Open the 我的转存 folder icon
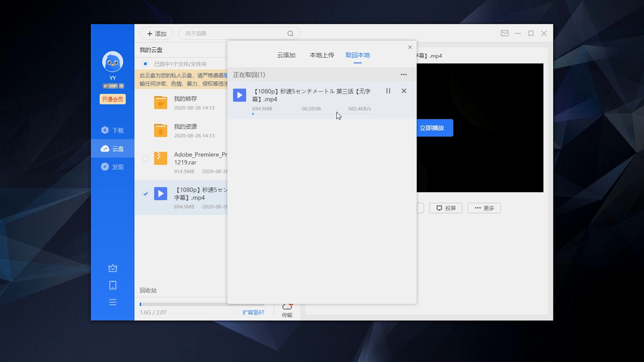Screen dimensions: 644x362 (x=161, y=103)
